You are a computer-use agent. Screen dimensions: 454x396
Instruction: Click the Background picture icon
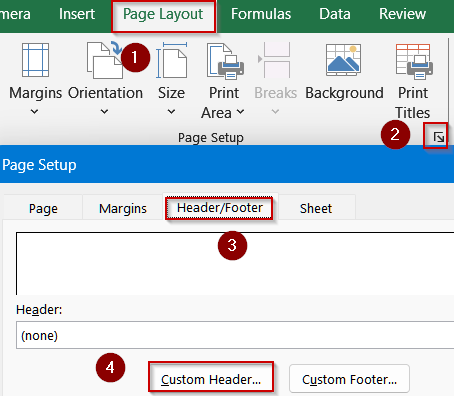[x=343, y=60]
